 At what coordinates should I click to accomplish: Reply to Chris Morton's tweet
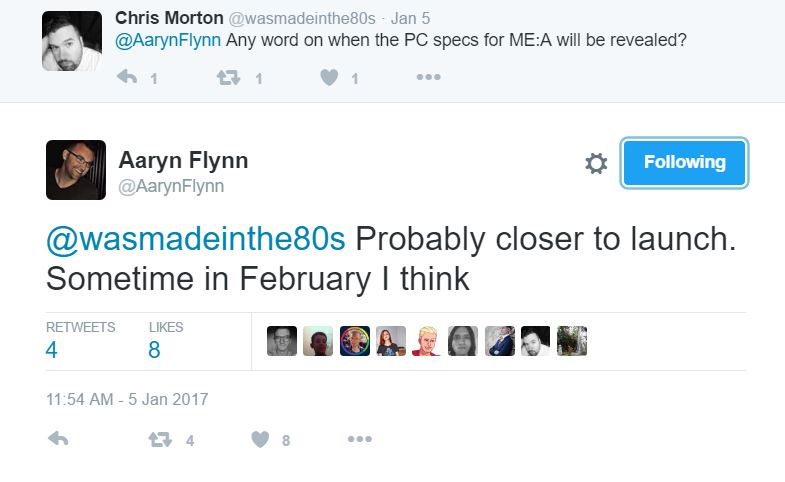[x=126, y=77]
